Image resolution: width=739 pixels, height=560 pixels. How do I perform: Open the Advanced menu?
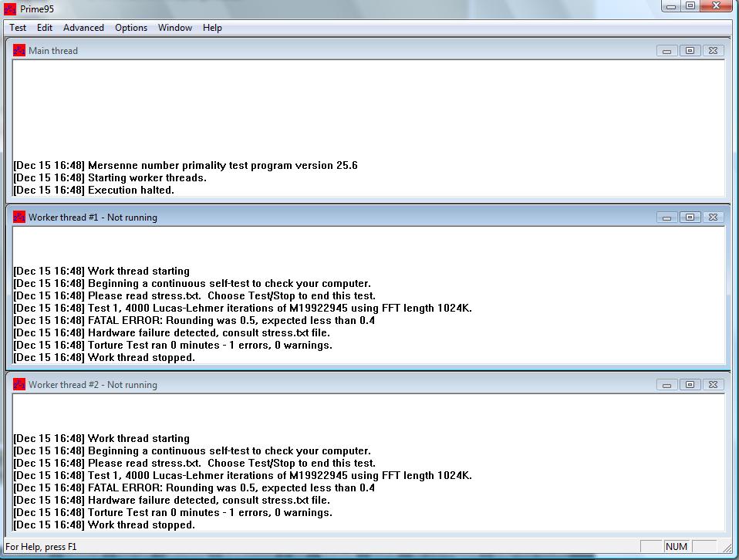click(83, 28)
